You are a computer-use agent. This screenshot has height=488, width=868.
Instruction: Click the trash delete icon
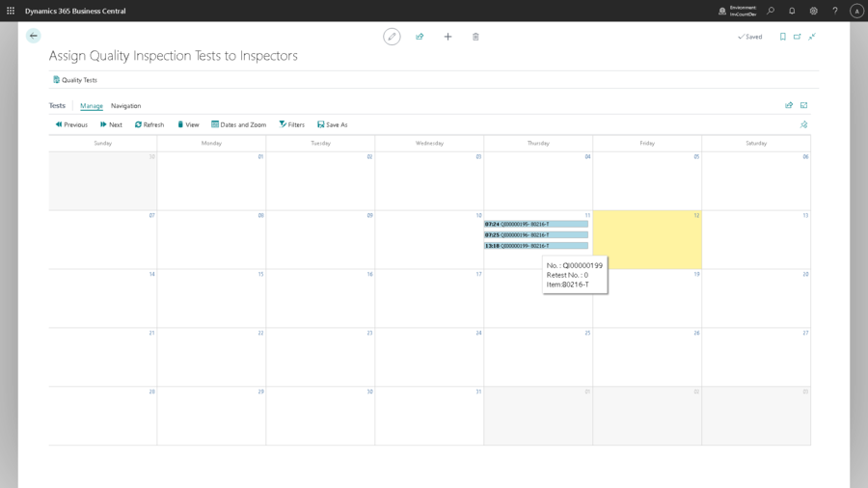[x=475, y=37]
